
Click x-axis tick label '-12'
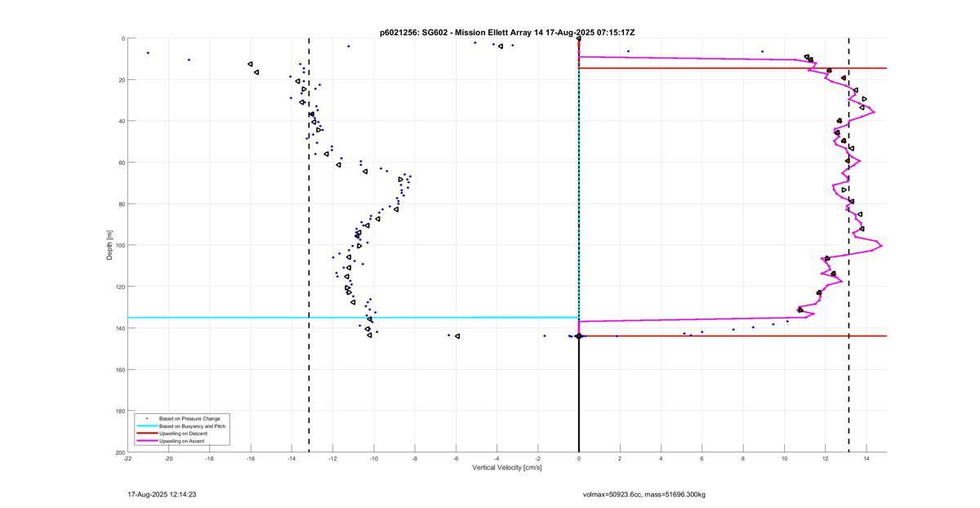[332, 458]
